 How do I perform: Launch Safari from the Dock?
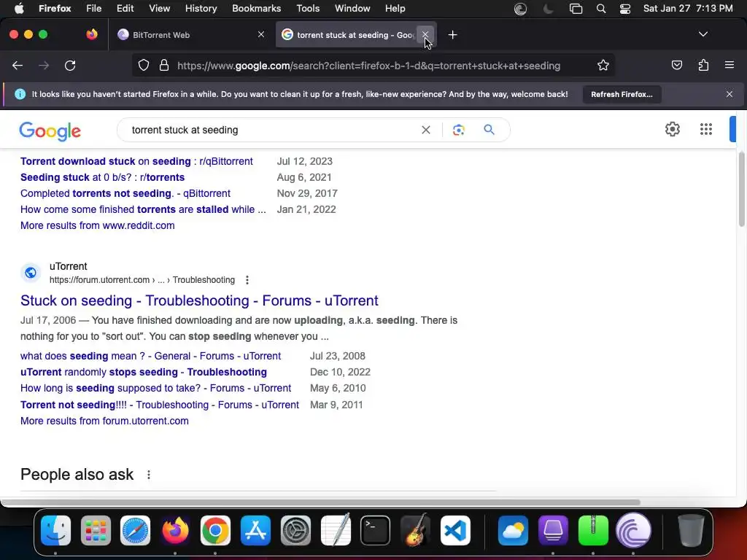135,530
